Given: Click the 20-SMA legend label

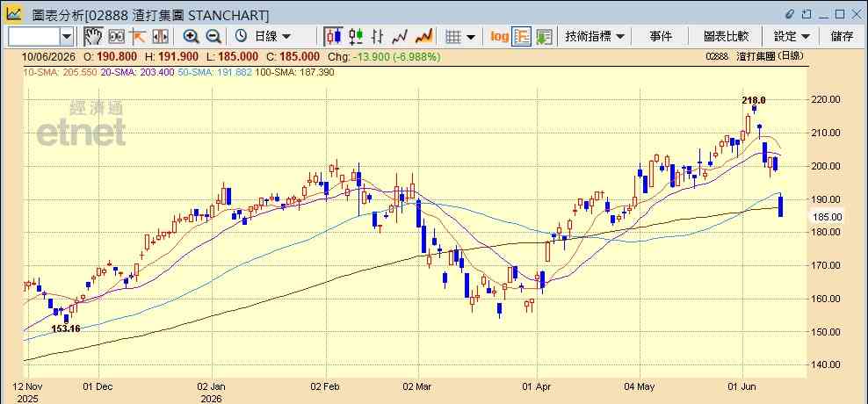Looking at the screenshot, I should pyautogui.click(x=137, y=72).
